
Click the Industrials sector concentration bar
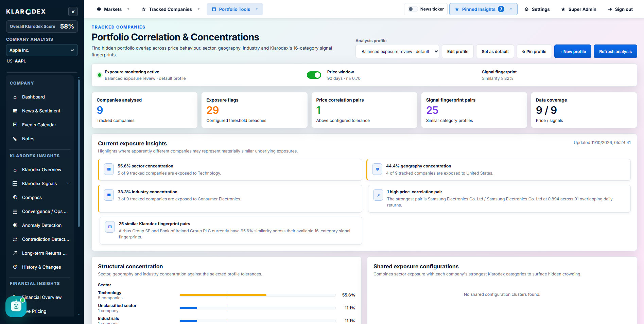[x=258, y=321]
